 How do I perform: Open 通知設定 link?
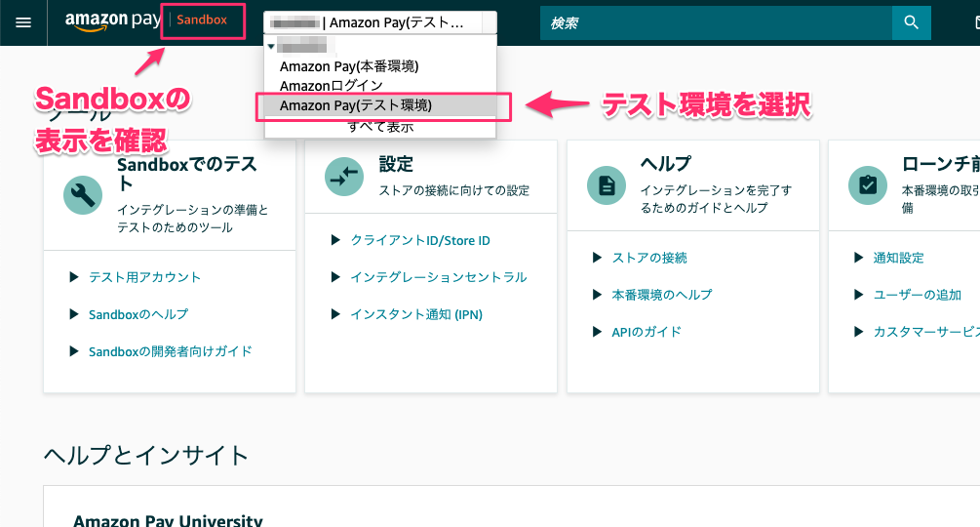(898, 258)
